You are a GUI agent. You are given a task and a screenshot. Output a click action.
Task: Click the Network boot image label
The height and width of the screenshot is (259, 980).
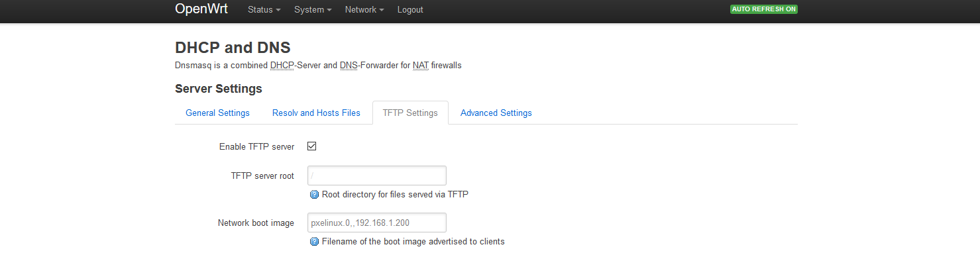pyautogui.click(x=256, y=223)
